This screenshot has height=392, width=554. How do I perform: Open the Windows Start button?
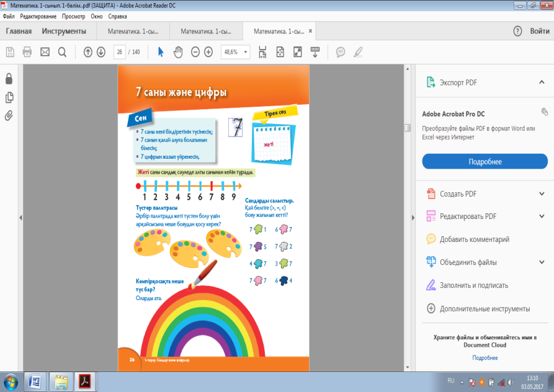tap(11, 381)
